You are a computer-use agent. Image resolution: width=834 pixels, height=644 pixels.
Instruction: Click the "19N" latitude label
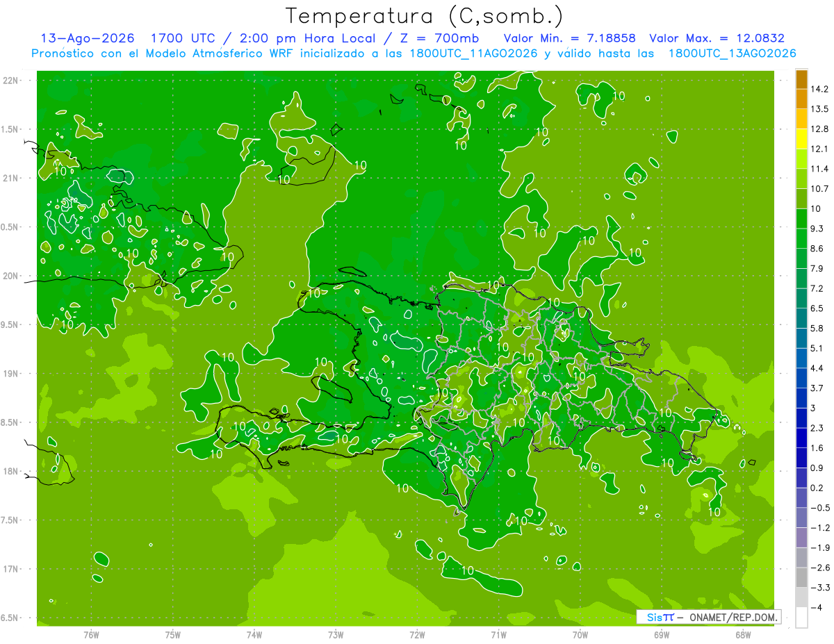coord(12,373)
